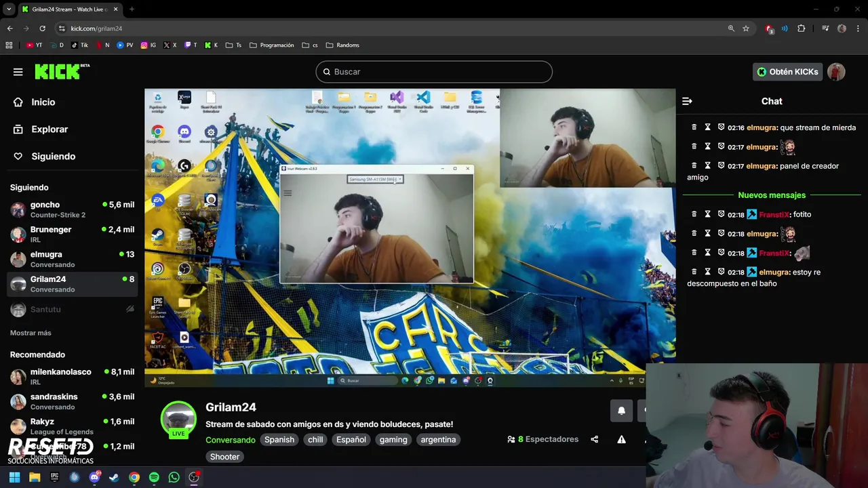The width and height of the screenshot is (868, 488).
Task: Open a new browser tab
Action: 132,9
